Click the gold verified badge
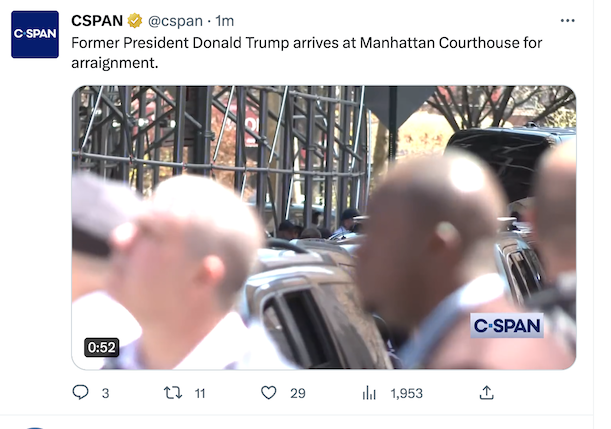 135,21
